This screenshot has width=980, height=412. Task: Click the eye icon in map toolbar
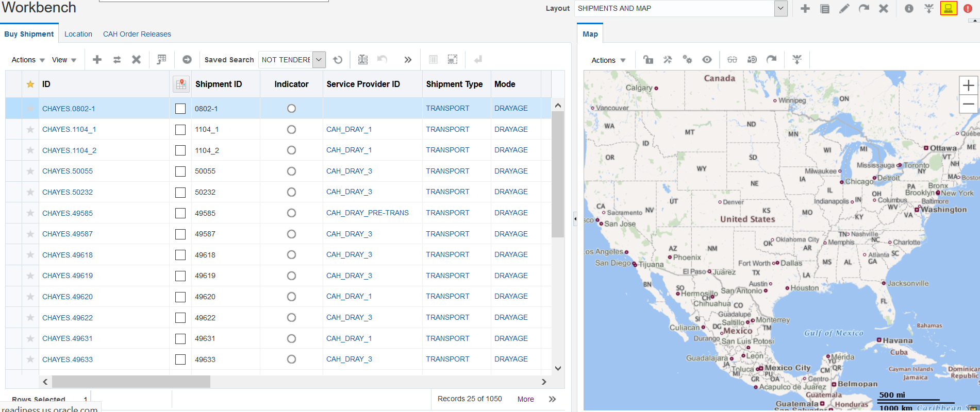tap(707, 60)
